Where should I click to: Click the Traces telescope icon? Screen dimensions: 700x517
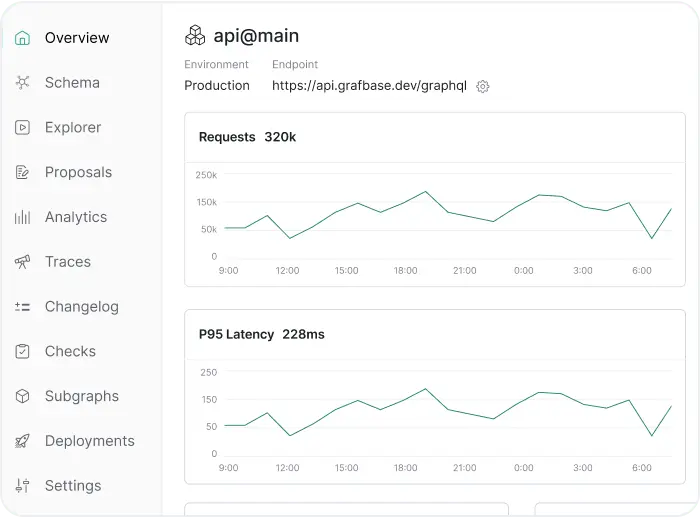[x=22, y=262]
